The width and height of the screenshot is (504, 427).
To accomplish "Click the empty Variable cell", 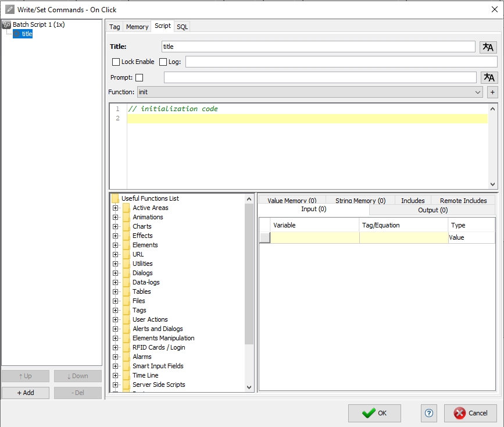I will (x=314, y=237).
